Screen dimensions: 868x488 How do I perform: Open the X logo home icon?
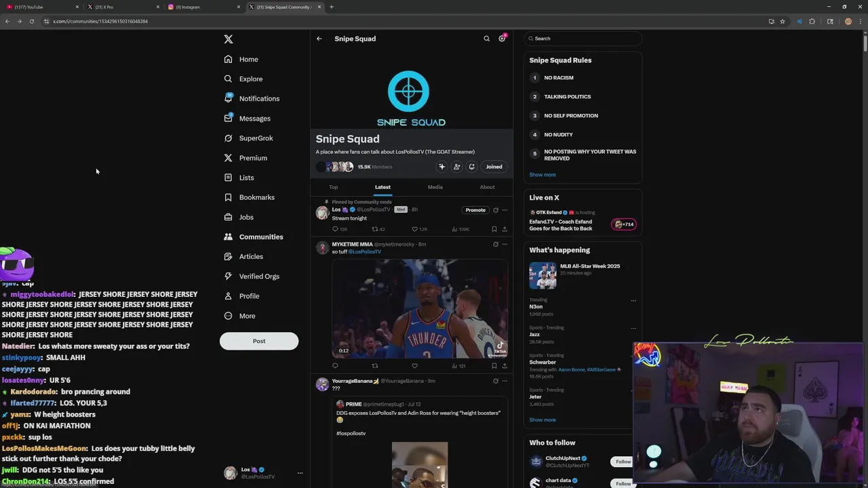pyautogui.click(x=229, y=39)
